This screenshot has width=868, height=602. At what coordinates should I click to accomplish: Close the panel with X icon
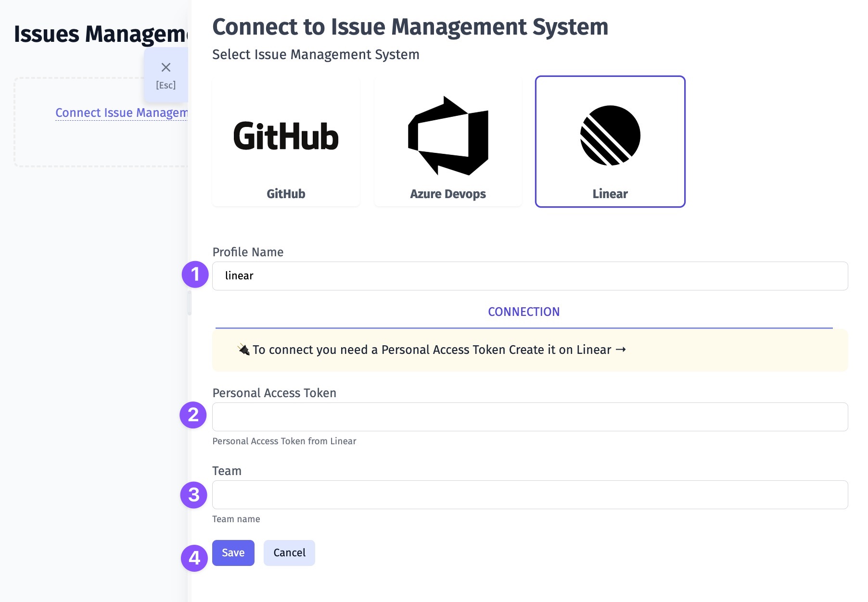click(x=166, y=68)
